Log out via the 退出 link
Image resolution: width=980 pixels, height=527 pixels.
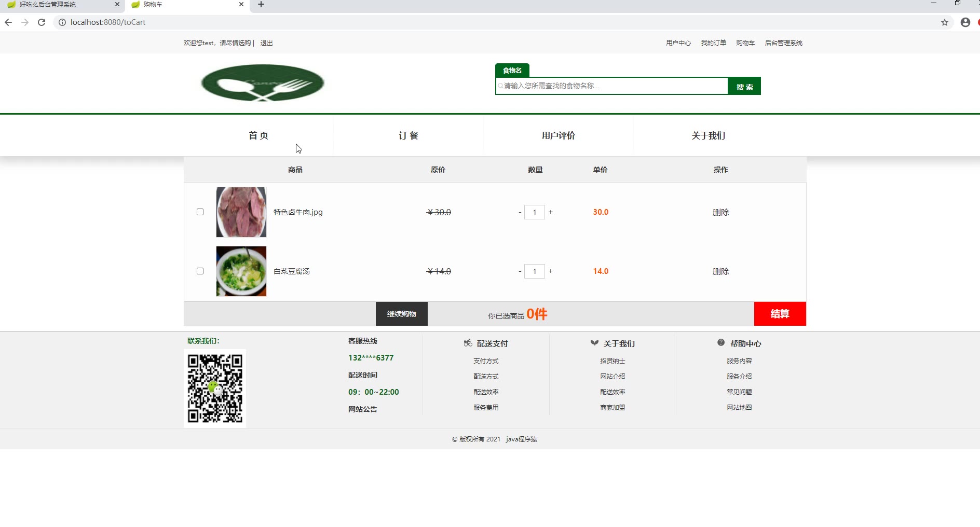click(x=266, y=43)
